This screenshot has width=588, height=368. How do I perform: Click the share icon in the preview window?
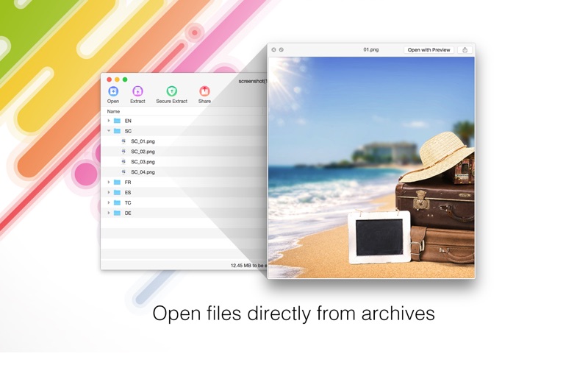[x=465, y=50]
